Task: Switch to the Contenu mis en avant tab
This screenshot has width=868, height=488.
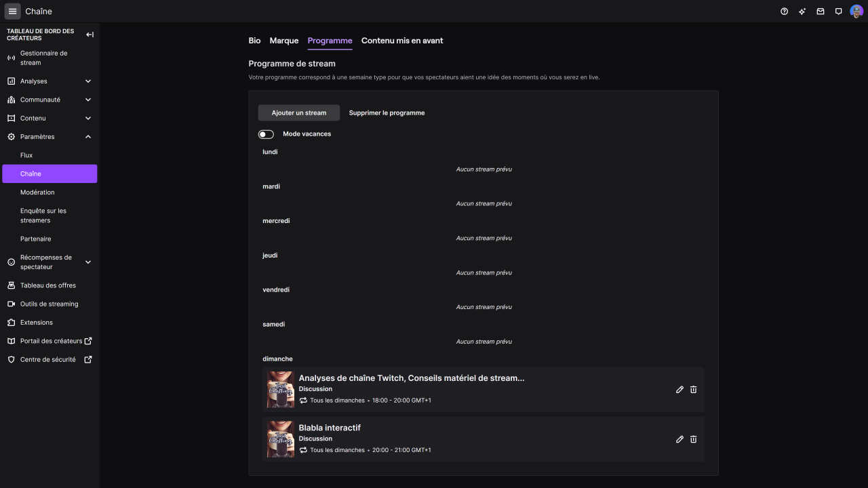Action: coord(402,41)
